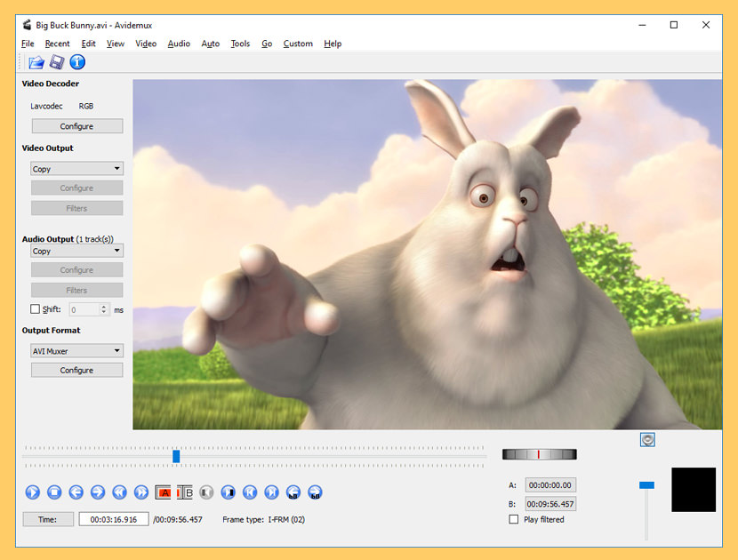Click Configure under Output Format

coord(77,370)
